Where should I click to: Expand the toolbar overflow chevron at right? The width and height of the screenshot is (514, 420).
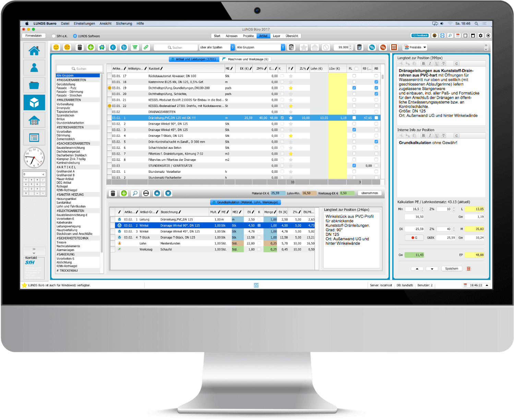(x=486, y=47)
